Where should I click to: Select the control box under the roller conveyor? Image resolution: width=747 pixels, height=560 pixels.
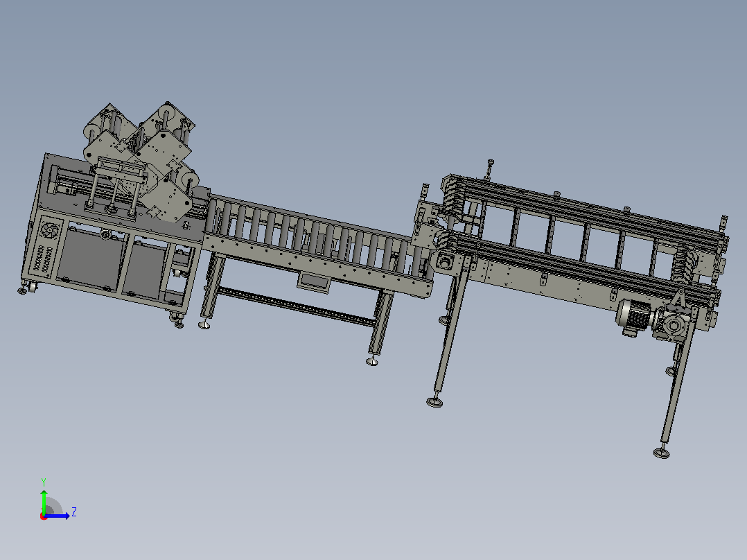[x=313, y=282]
